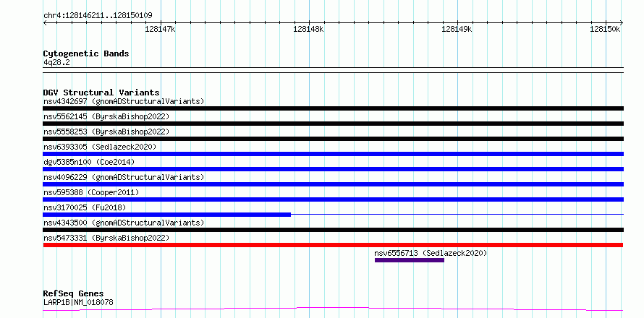Select the black bar under nsv5562145
The image size is (644, 318).
pos(333,124)
